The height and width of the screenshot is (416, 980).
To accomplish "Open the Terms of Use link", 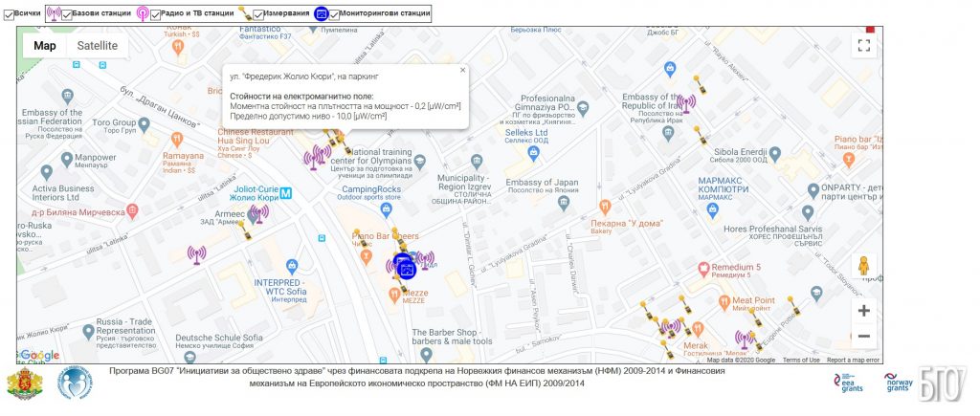I will (801, 360).
